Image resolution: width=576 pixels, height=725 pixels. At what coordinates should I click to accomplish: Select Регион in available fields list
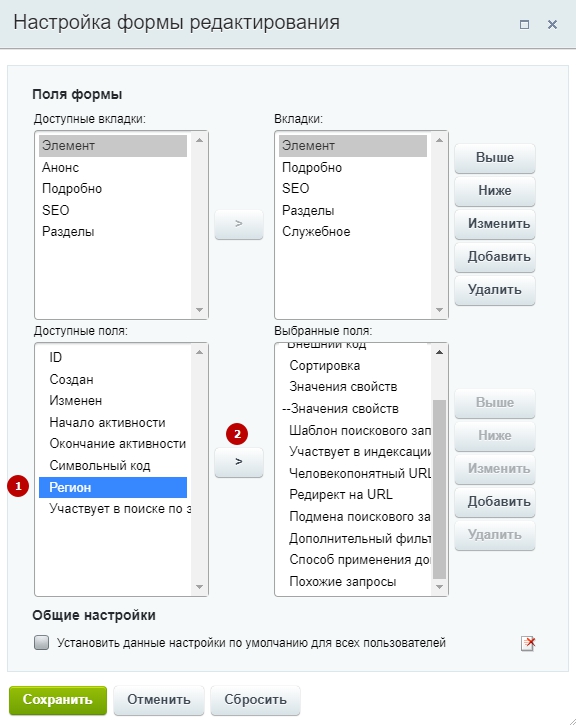tap(113, 487)
